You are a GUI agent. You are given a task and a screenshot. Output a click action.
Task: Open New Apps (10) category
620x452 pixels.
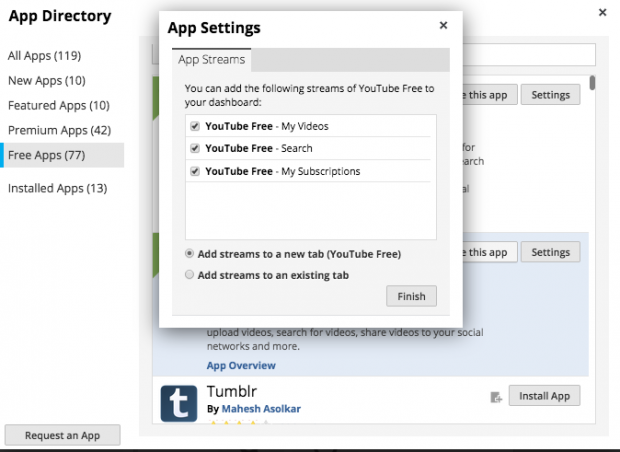pyautogui.click(x=47, y=80)
